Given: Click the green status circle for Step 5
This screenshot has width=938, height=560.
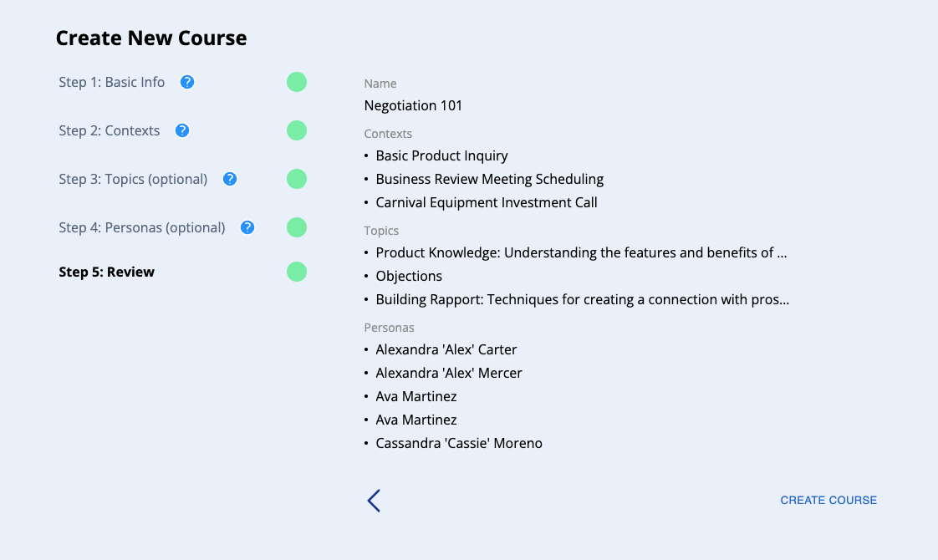Looking at the screenshot, I should click(297, 272).
